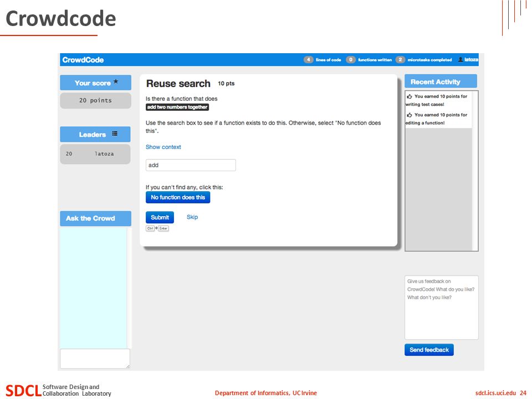Click the 'add two numbers together' description tag
The image size is (532, 399).
click(177, 107)
